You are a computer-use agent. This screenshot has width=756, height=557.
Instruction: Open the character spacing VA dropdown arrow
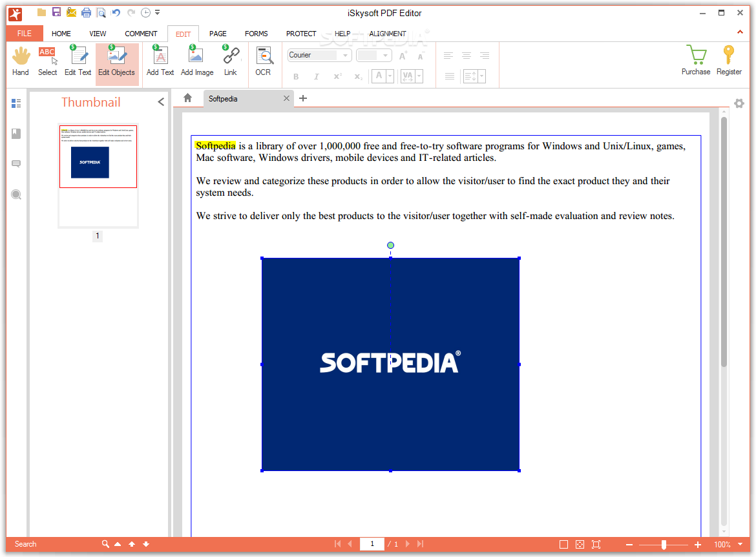[x=419, y=76]
